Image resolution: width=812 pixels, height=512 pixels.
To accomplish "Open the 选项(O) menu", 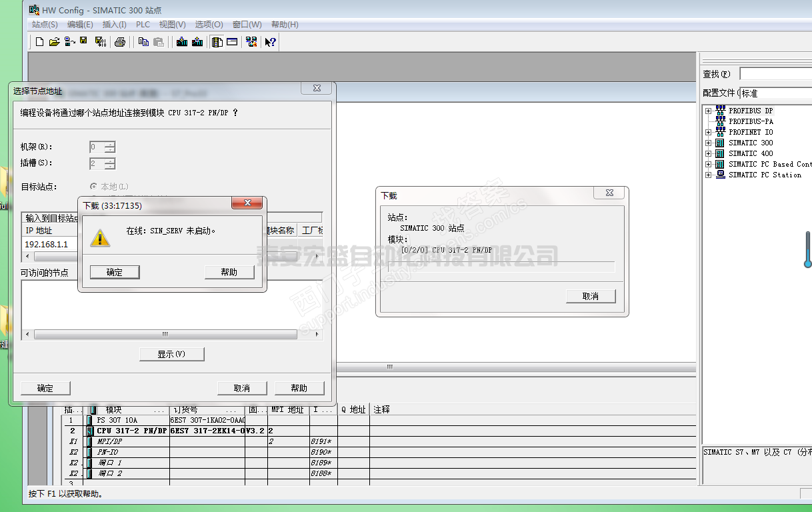I will [x=209, y=25].
